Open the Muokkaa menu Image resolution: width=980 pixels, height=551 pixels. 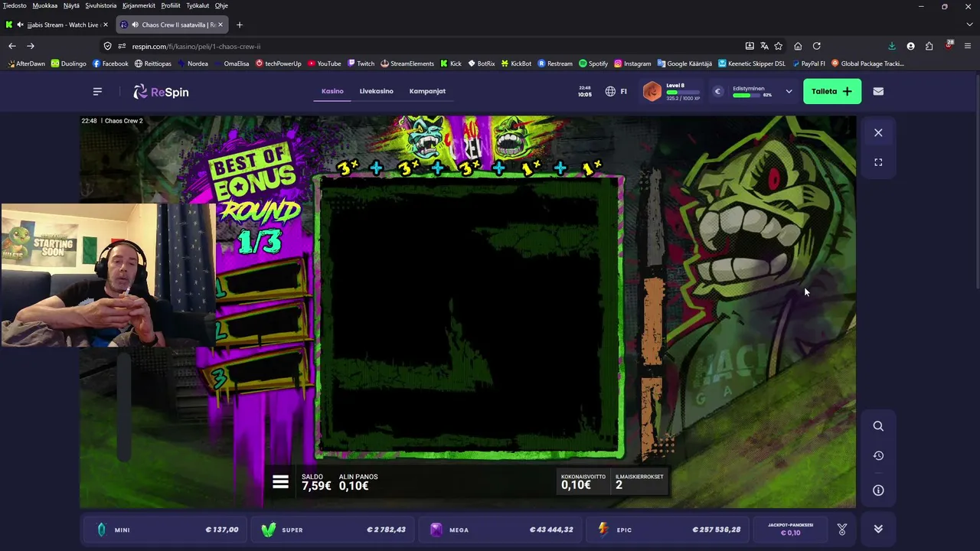click(x=45, y=5)
